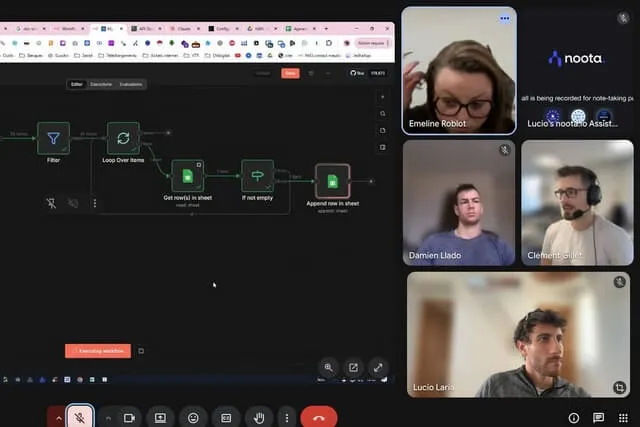Open a new browser tab with plus button
Screen dimensions: 640x427
point(326,29)
